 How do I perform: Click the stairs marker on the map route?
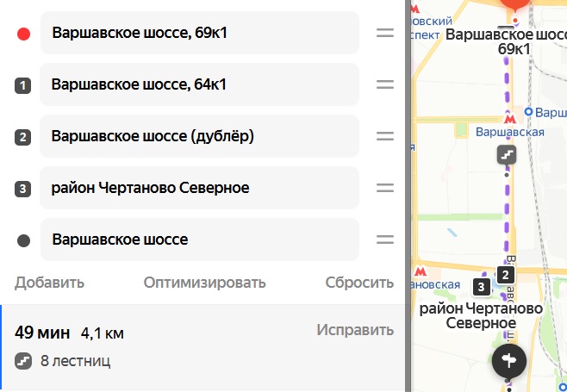pyautogui.click(x=506, y=155)
